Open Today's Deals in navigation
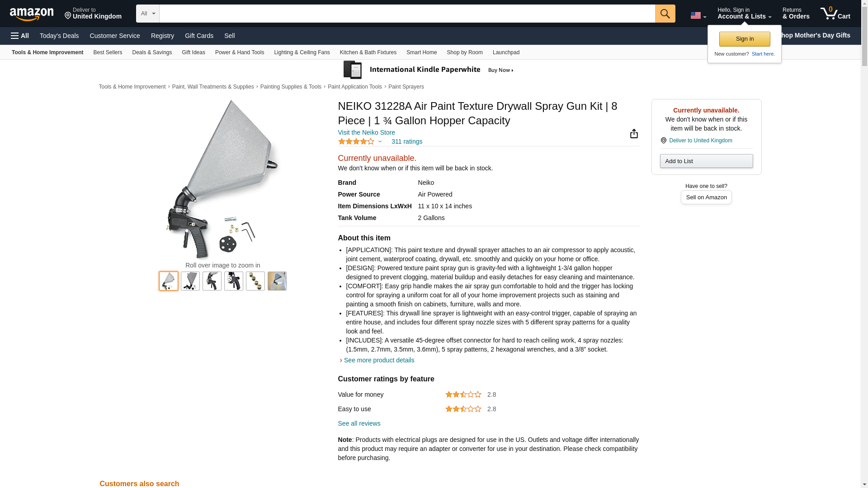 tap(59, 36)
